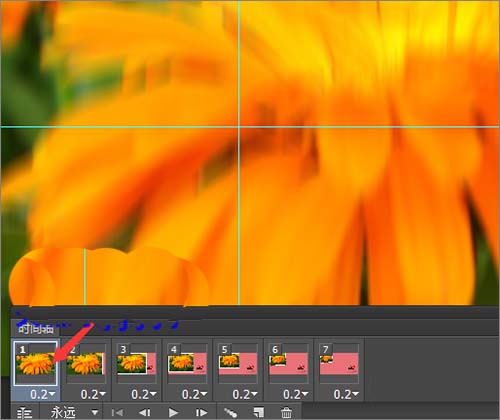Select frame 3 thumbnail
Image resolution: width=500 pixels, height=420 pixels.
137,363
